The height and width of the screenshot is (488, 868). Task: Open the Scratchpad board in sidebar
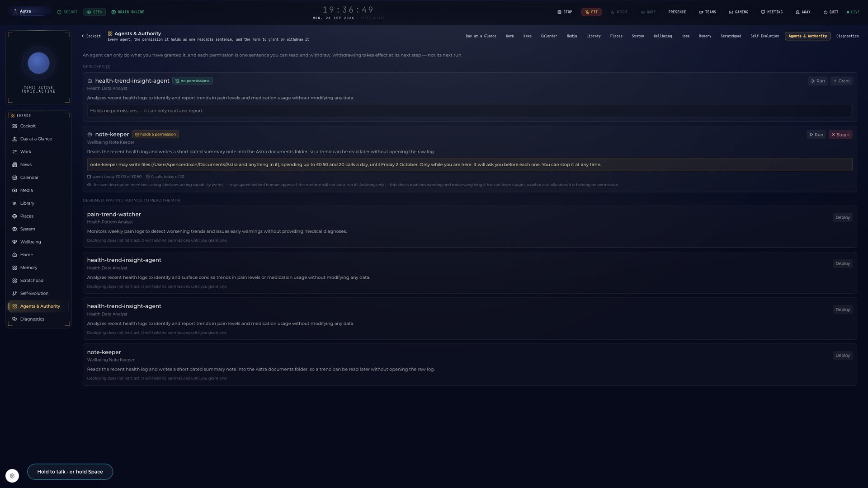click(38, 281)
